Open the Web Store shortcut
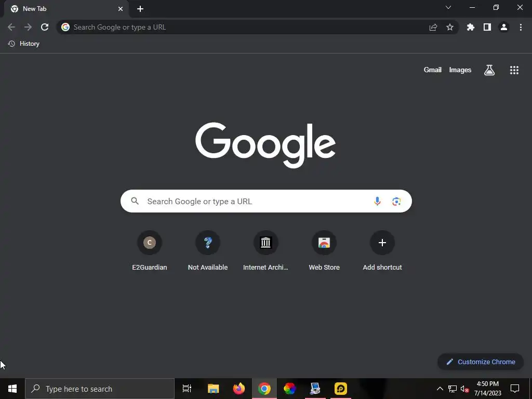The width and height of the screenshot is (532, 399). [x=324, y=250]
